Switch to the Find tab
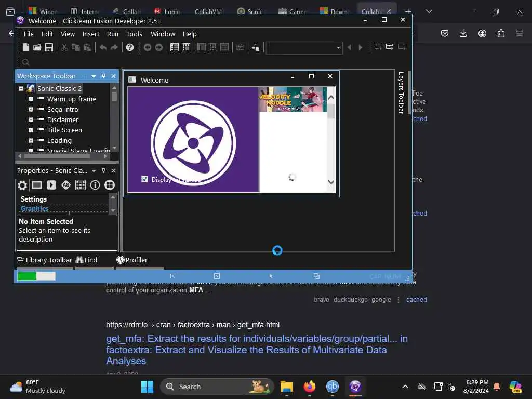The image size is (532, 399). click(x=87, y=260)
